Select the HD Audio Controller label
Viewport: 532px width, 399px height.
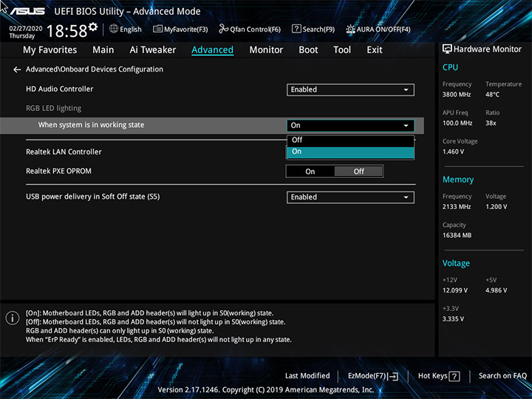(59, 89)
